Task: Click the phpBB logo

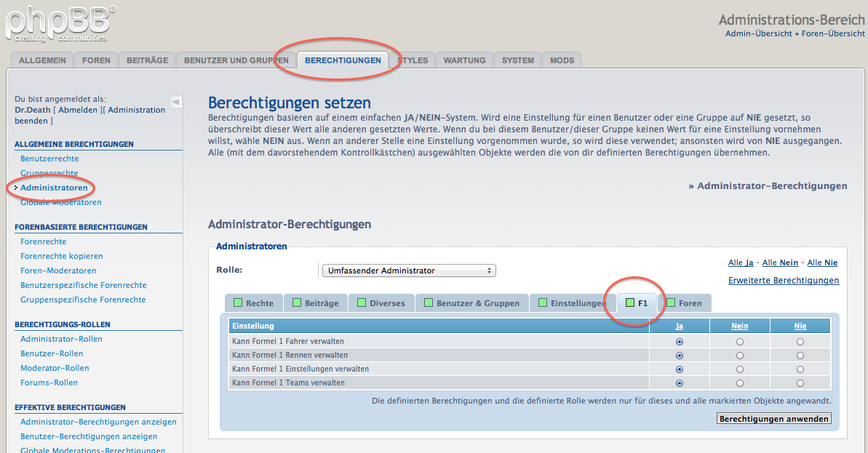Action: click(61, 24)
